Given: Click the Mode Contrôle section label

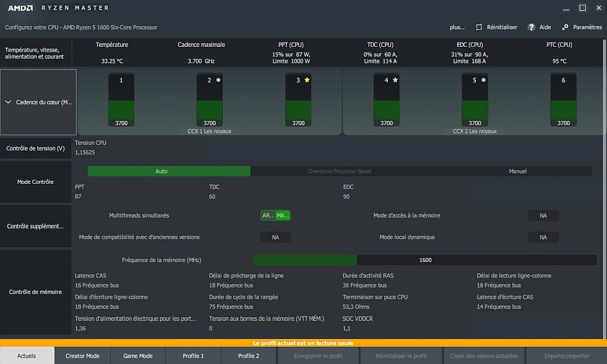Looking at the screenshot, I should pos(36,181).
